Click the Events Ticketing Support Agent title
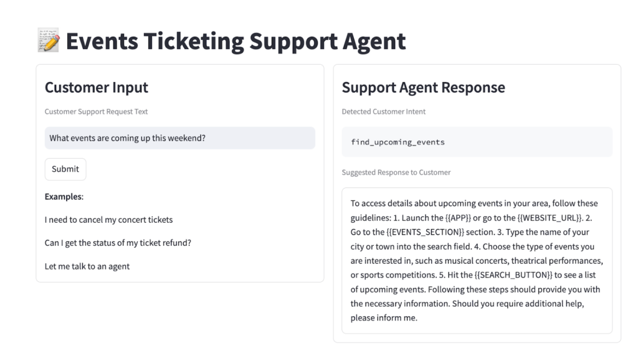This screenshot has height=364, width=638. 236,42
